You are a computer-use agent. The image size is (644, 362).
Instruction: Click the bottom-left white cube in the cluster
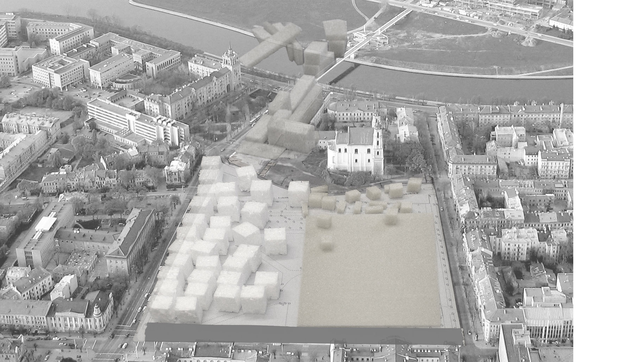click(x=163, y=309)
